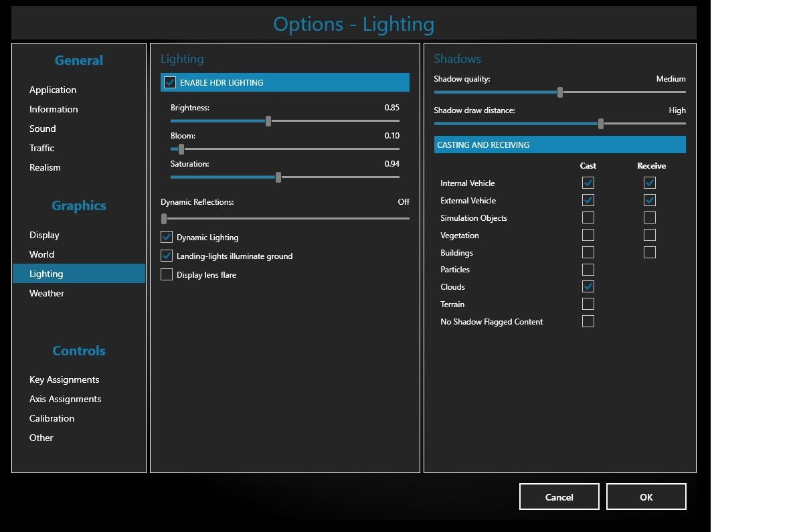
Task: Click the Cancel button
Action: pyautogui.click(x=559, y=497)
